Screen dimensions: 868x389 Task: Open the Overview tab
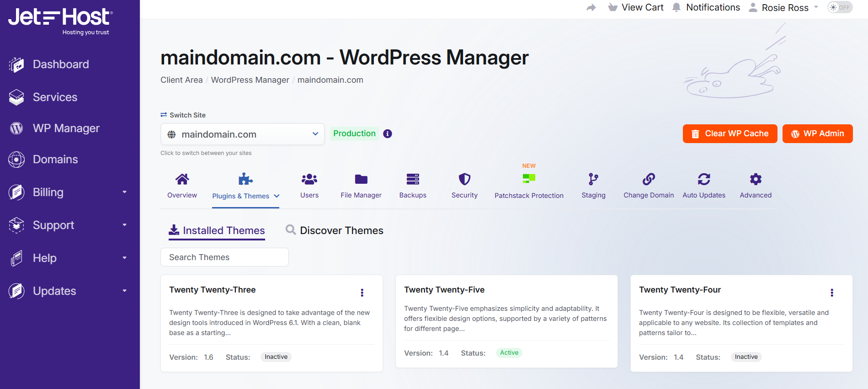point(182,186)
